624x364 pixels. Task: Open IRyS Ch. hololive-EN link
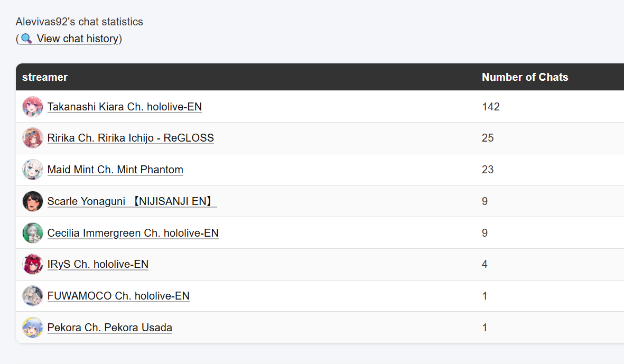pyautogui.click(x=98, y=264)
